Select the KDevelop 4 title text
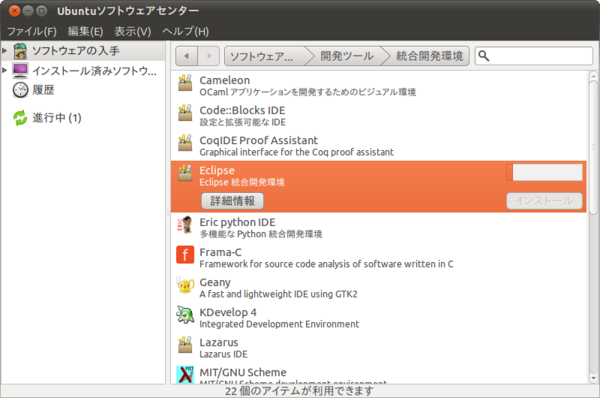 click(x=228, y=313)
